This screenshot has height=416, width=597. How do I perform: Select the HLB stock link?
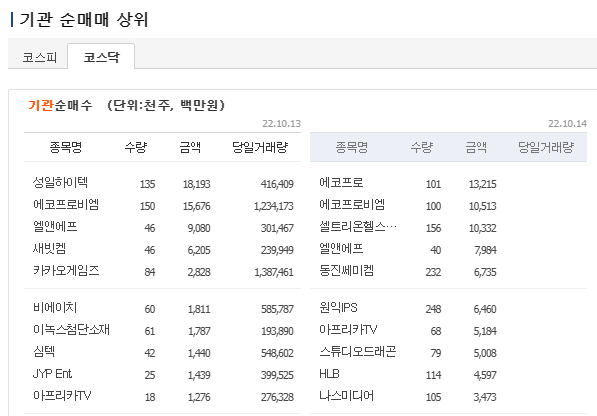click(329, 374)
